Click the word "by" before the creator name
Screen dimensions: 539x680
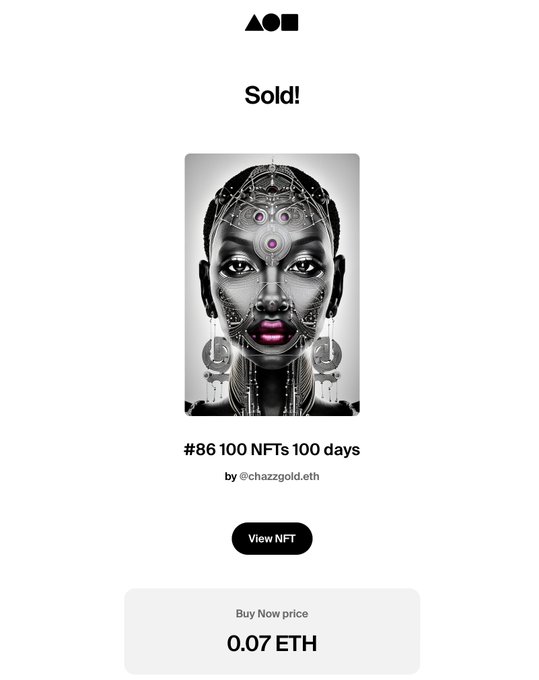[230, 476]
